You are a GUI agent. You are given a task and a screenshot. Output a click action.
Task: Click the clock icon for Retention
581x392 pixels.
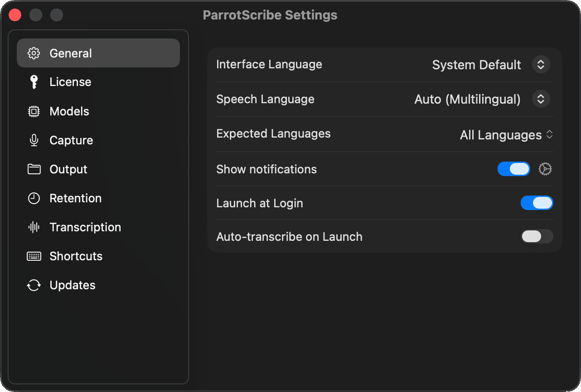(34, 198)
